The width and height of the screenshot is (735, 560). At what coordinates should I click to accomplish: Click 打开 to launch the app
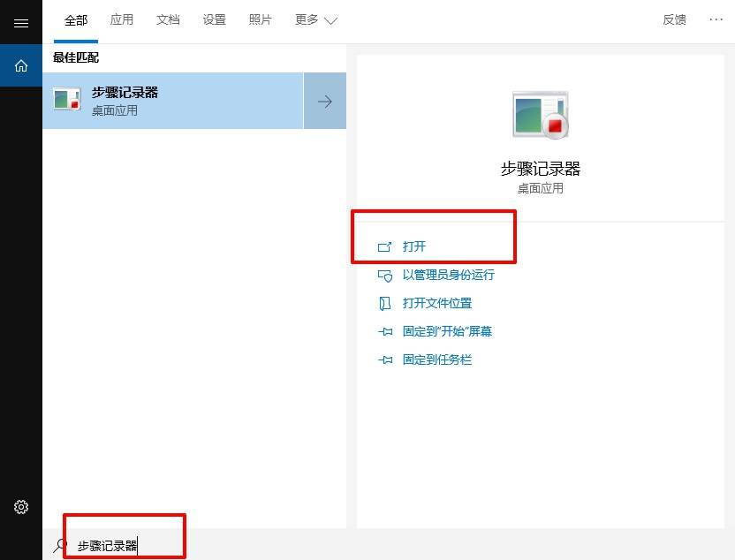(x=414, y=246)
